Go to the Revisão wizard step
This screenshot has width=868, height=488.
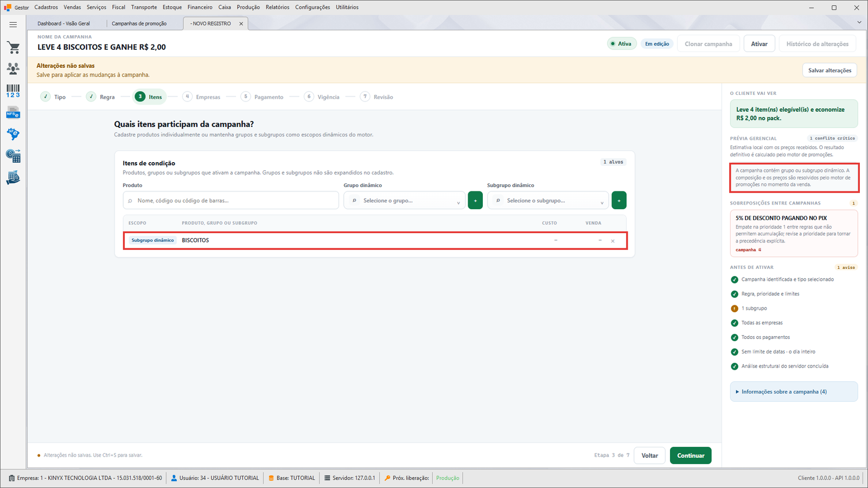pos(376,97)
